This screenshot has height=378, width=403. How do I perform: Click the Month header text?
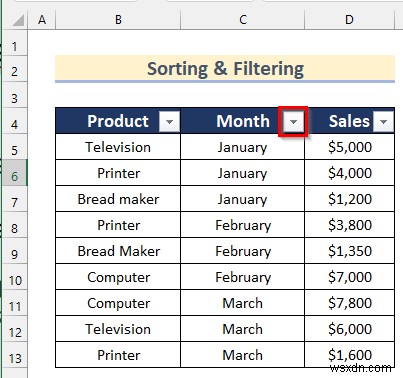(x=243, y=121)
